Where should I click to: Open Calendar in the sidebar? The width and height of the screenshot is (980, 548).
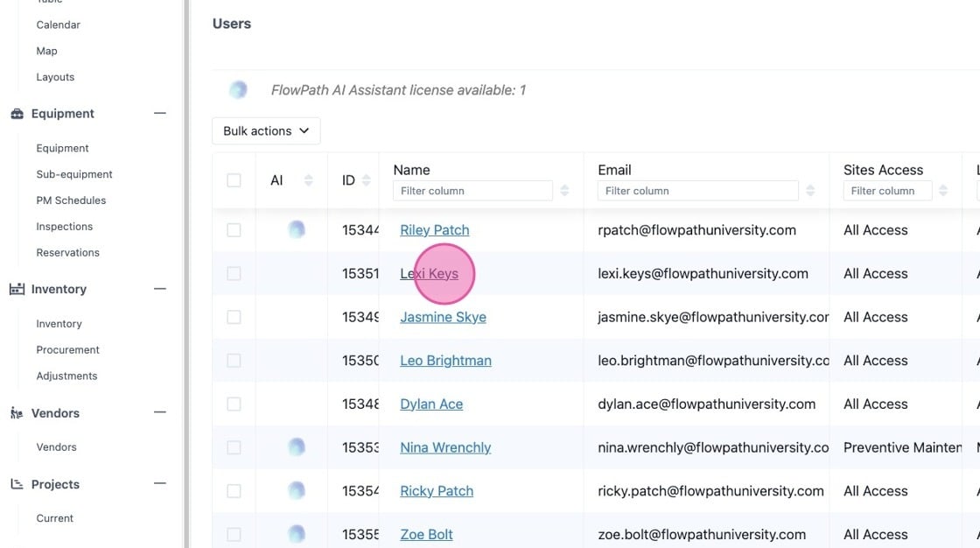coord(58,25)
